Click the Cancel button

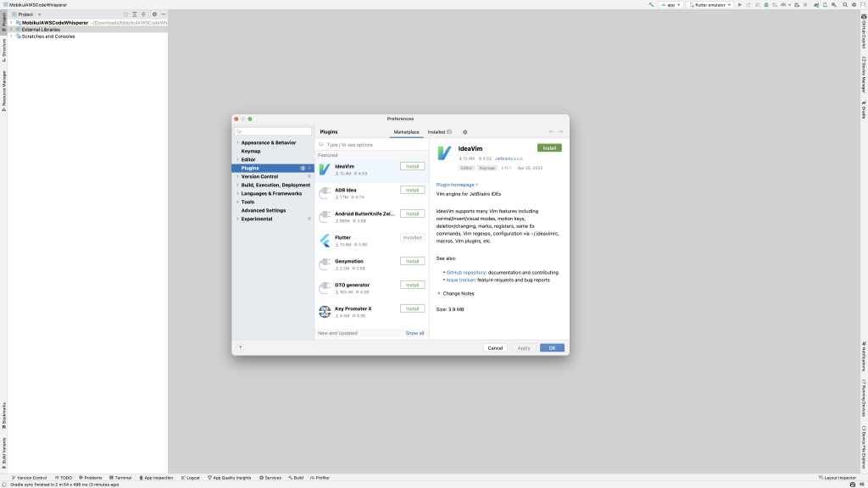coord(495,348)
